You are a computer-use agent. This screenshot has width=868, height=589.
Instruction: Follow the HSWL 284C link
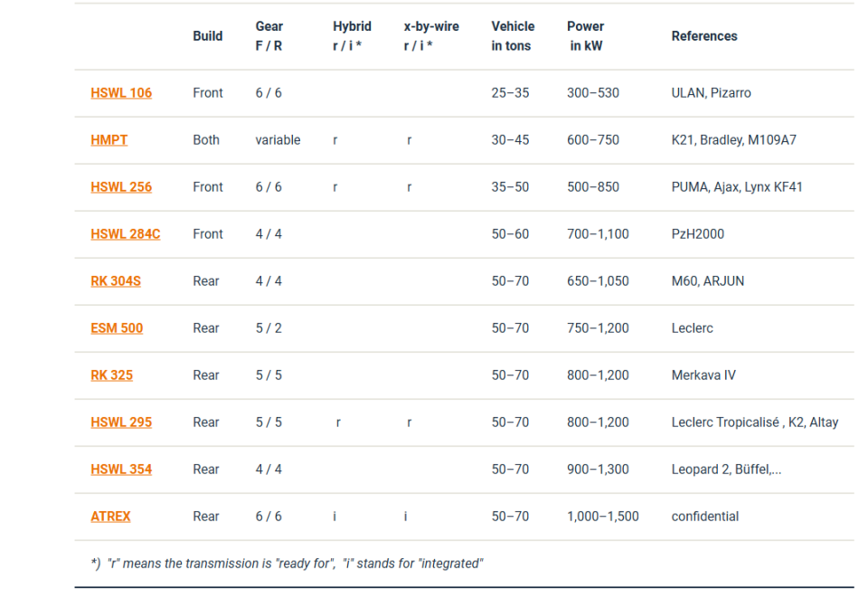[125, 234]
